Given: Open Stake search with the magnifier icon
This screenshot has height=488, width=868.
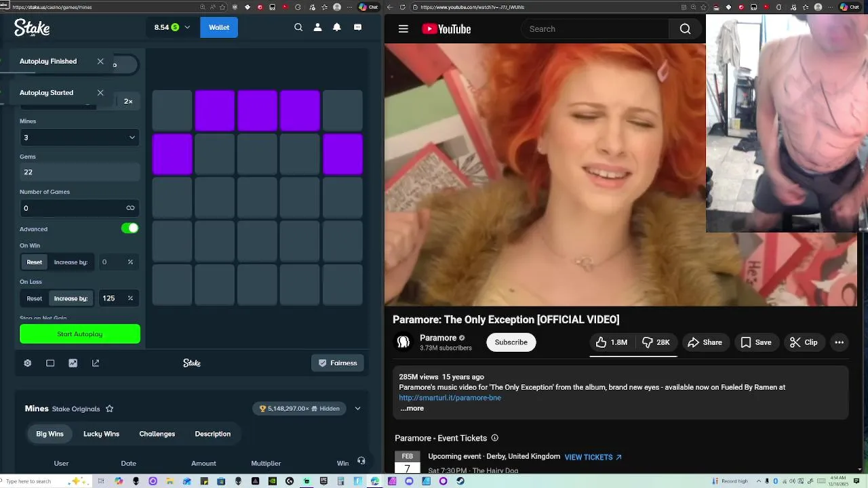Looking at the screenshot, I should coord(298,27).
